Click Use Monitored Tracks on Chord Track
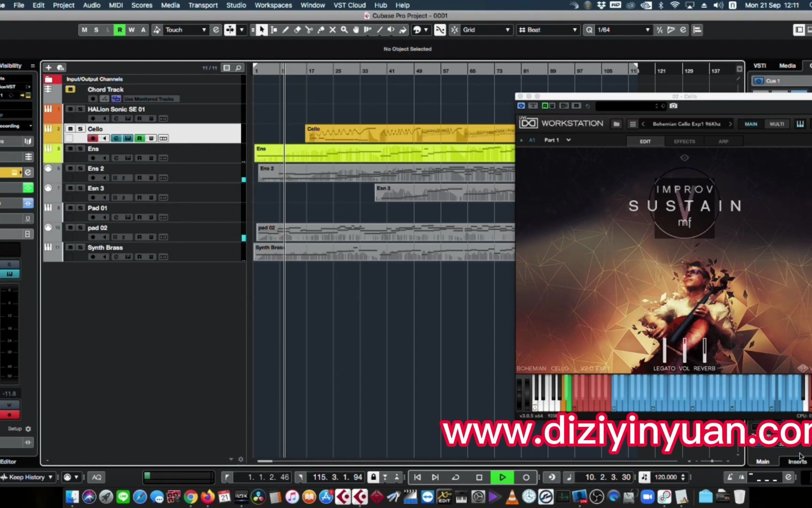This screenshot has width=812, height=508. (x=151, y=99)
